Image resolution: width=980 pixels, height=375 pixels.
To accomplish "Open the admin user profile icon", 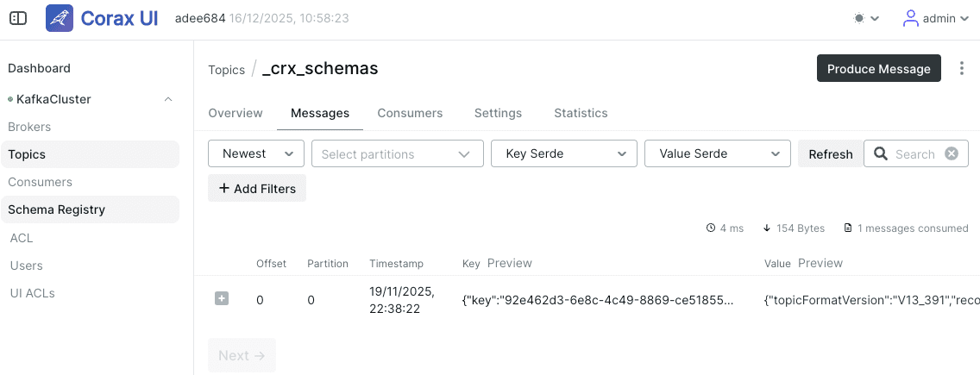I will click(910, 18).
